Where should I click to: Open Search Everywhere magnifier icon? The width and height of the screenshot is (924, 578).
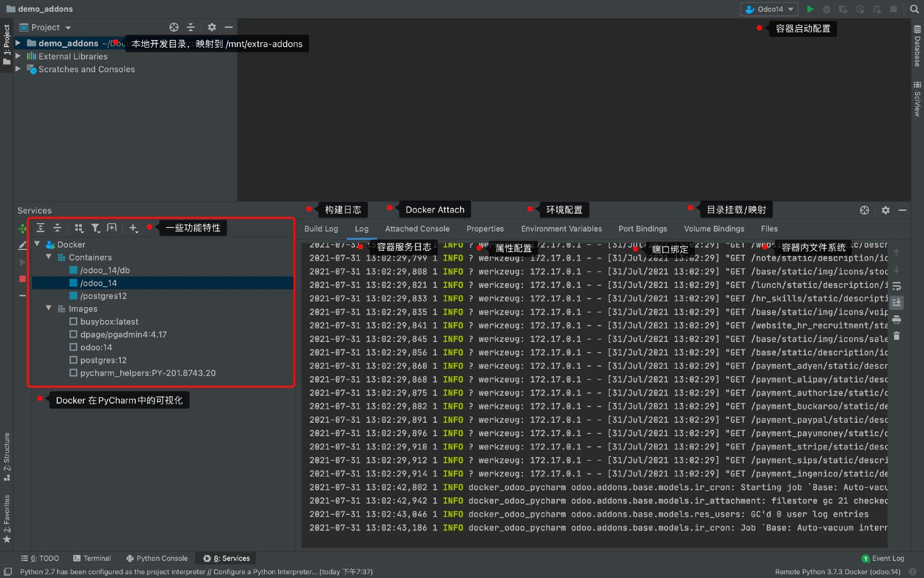click(914, 9)
